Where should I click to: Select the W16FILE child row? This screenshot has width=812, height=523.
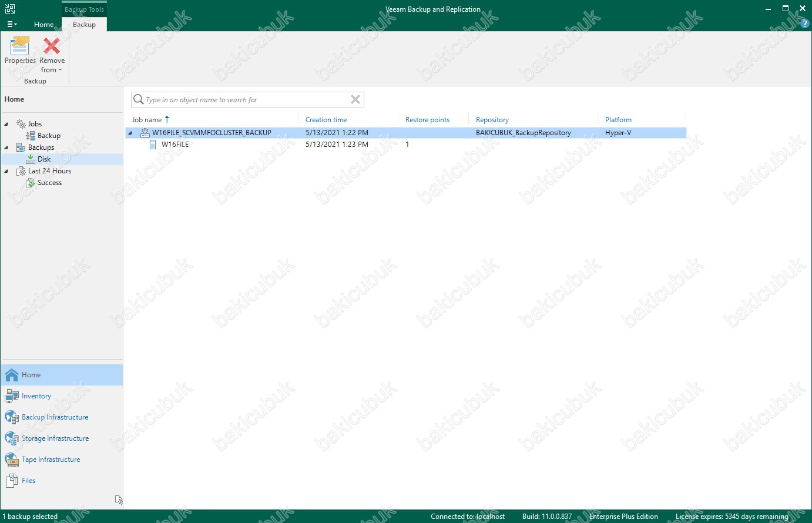(x=405, y=145)
